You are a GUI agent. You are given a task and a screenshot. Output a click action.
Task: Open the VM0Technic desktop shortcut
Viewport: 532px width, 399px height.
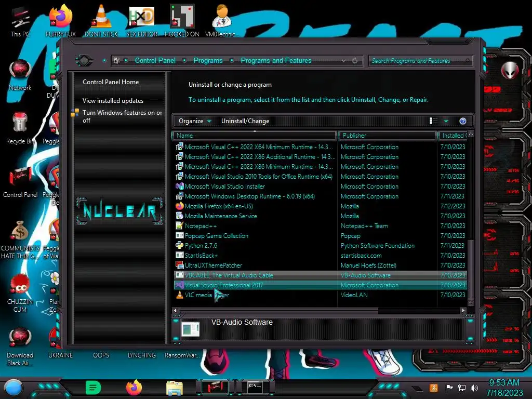[222, 22]
